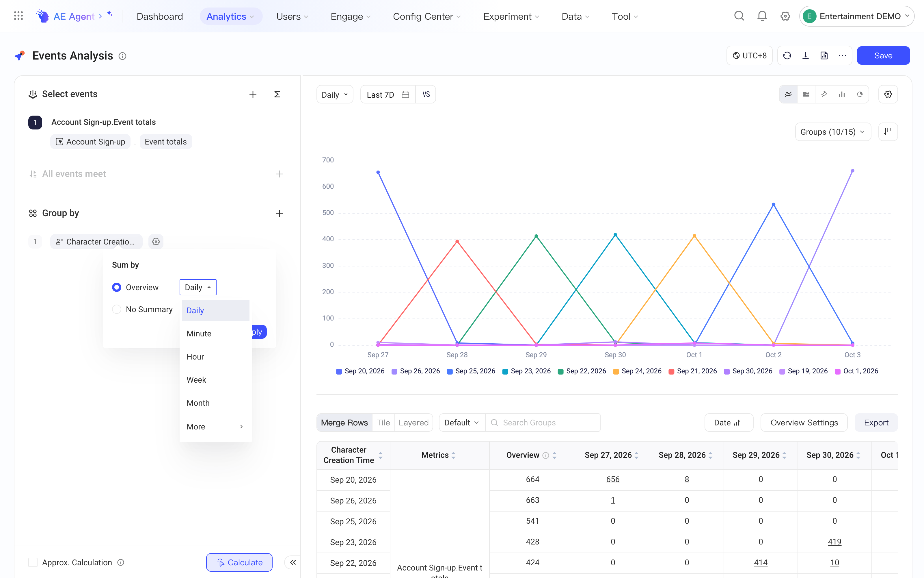
Task: Select the line chart view icon
Action: (788, 95)
